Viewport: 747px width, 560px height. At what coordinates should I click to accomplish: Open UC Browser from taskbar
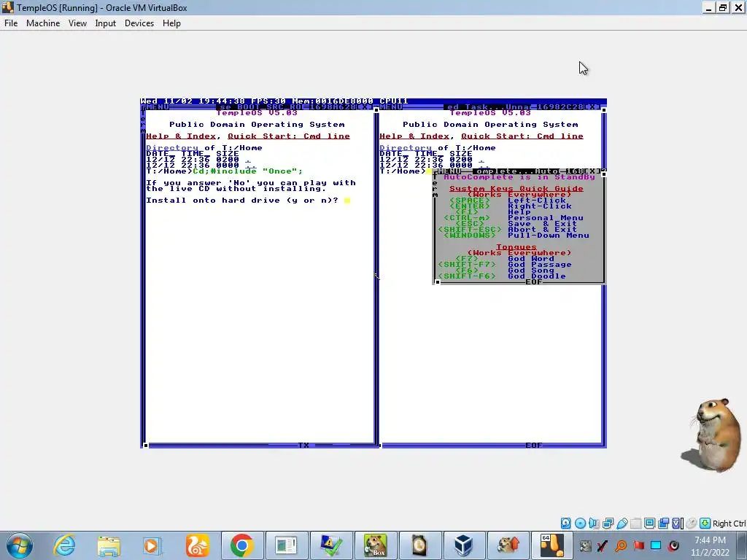tap(197, 545)
